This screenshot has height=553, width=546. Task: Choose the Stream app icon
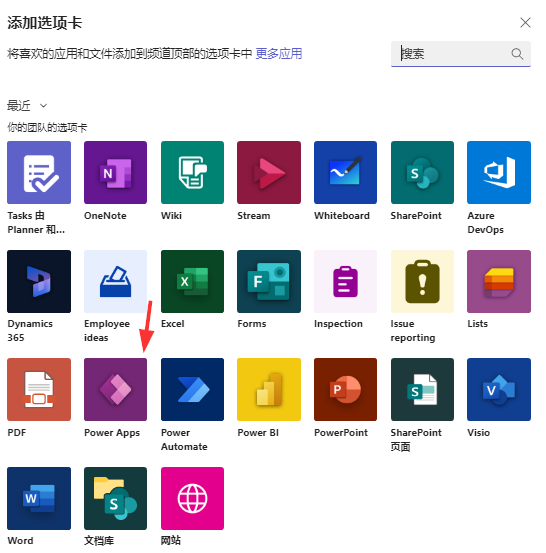click(269, 172)
